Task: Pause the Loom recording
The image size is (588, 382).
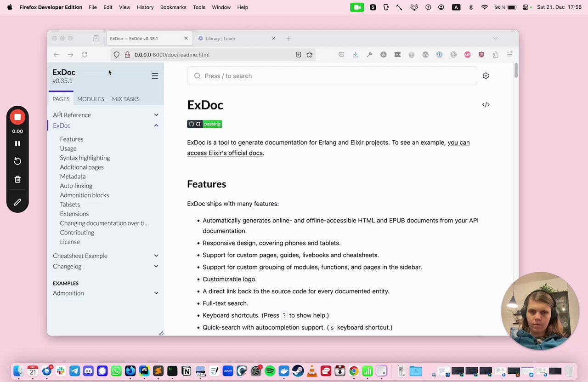Action: 17,143
